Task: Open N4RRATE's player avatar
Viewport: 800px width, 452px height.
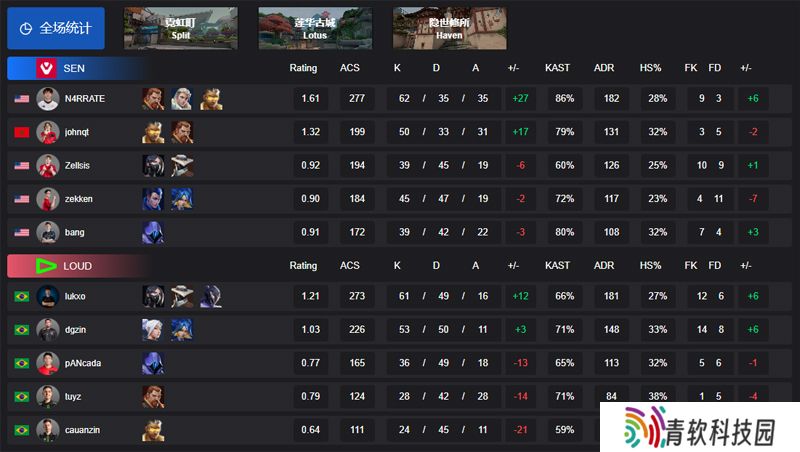Action: click(x=47, y=98)
